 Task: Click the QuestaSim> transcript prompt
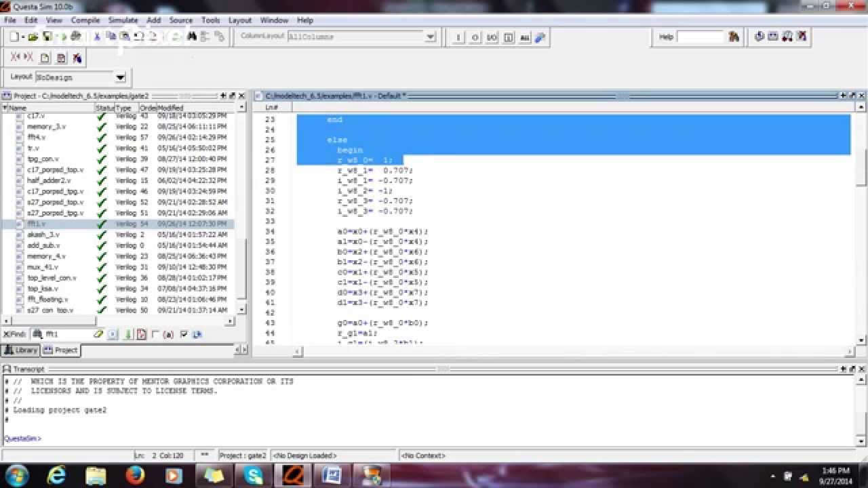[x=22, y=439]
